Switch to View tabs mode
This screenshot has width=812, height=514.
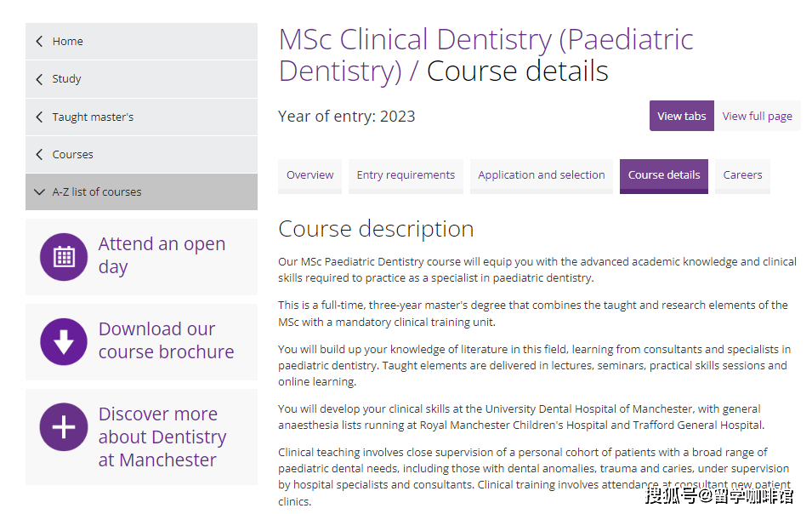pos(682,116)
